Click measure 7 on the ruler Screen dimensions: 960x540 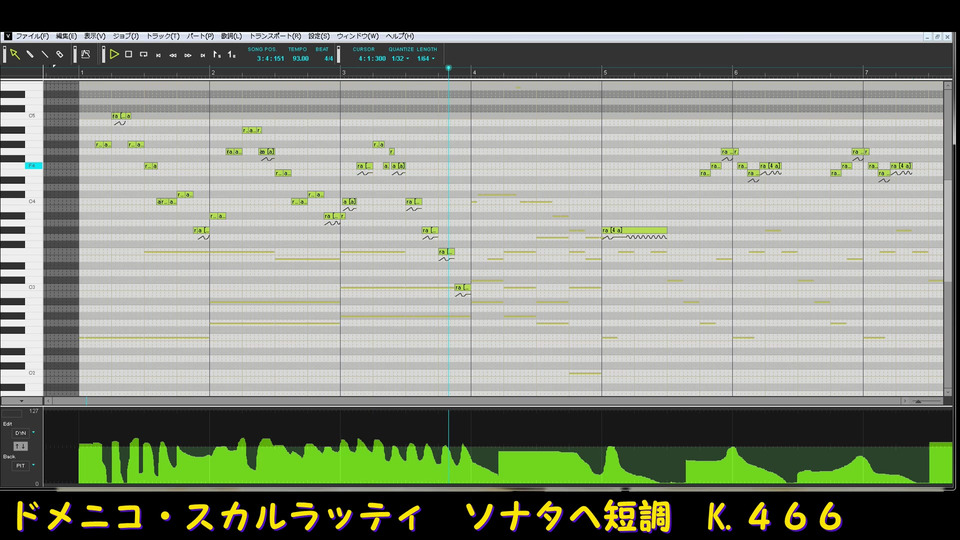pos(866,72)
